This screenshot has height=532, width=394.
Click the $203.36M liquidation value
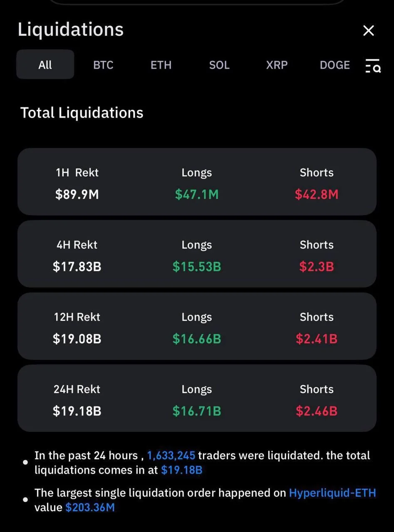point(90,507)
